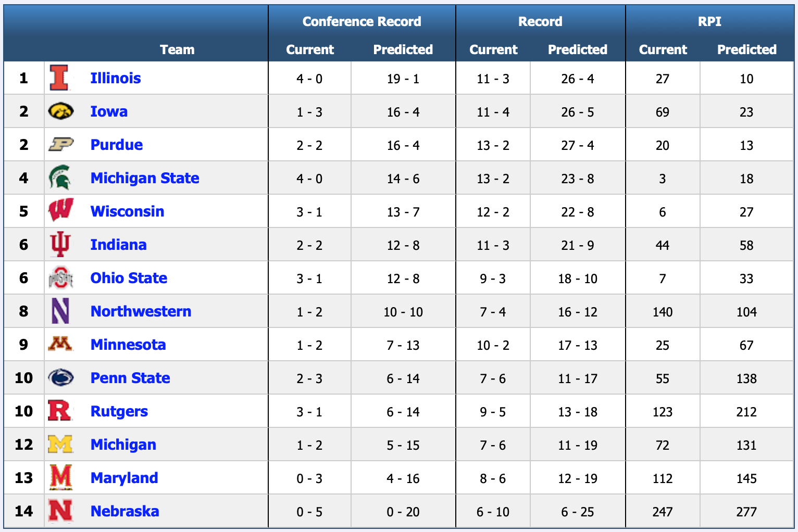The height and width of the screenshot is (532, 798).
Task: Click the Team column header
Action: point(177,49)
